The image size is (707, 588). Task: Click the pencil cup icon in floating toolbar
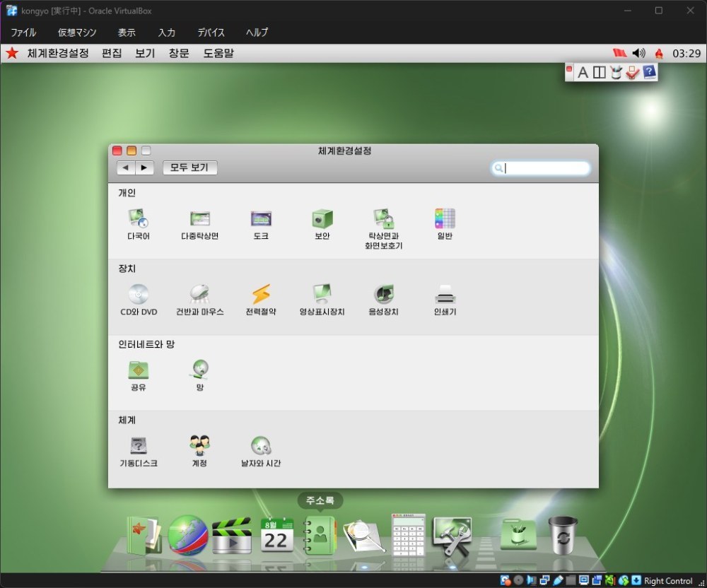point(616,73)
